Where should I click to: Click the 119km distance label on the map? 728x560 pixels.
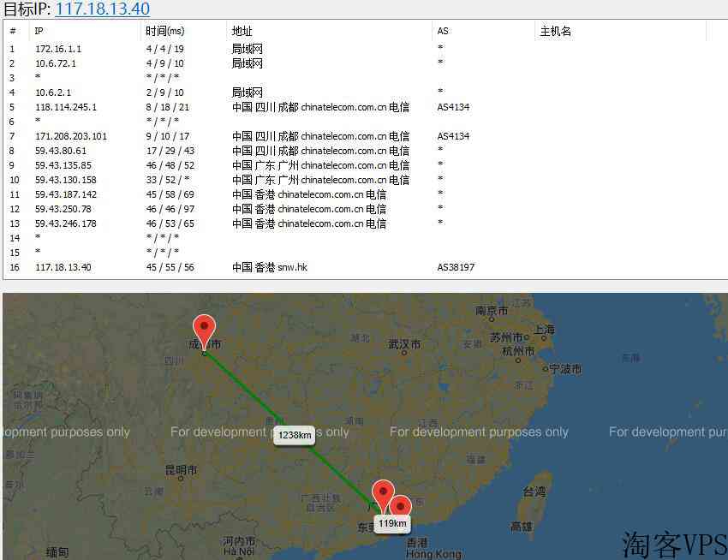point(391,523)
